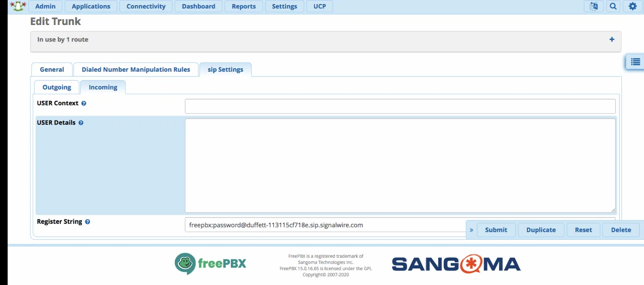This screenshot has width=644, height=285.
Task: Click the help icon beside USER Details
Action: pos(81,123)
